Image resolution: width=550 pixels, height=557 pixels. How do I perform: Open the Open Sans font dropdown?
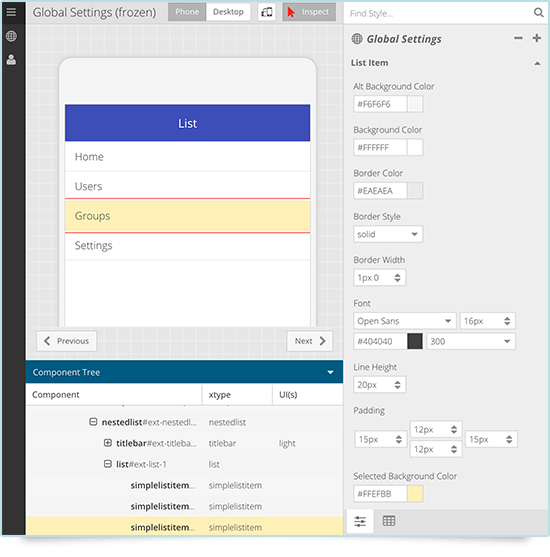[405, 321]
